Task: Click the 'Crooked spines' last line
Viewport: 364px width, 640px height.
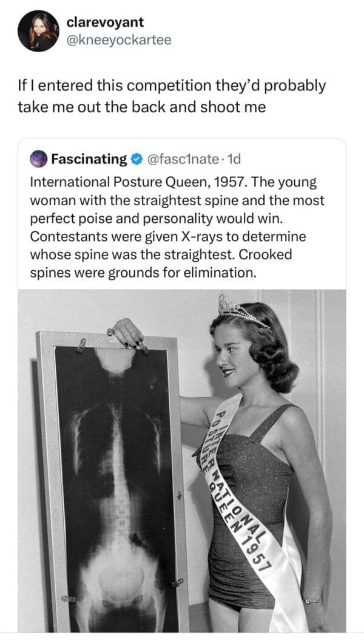Action: point(143,273)
